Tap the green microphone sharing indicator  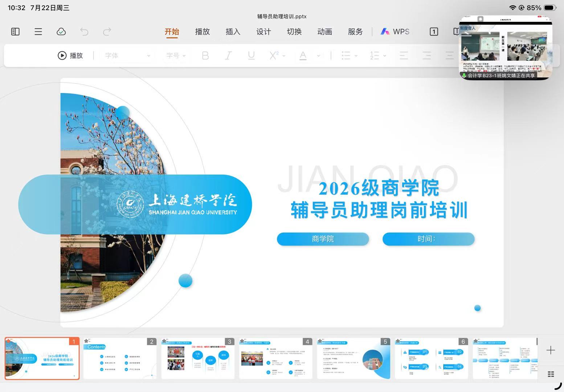point(464,75)
